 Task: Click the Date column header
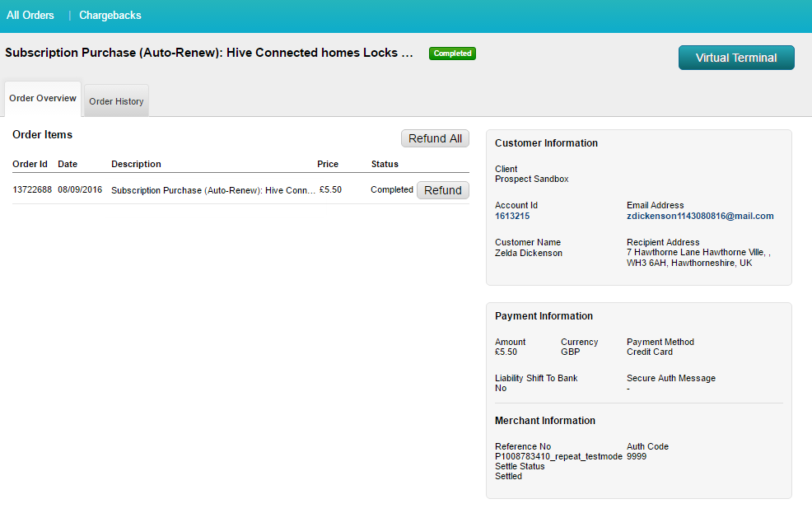click(x=68, y=164)
